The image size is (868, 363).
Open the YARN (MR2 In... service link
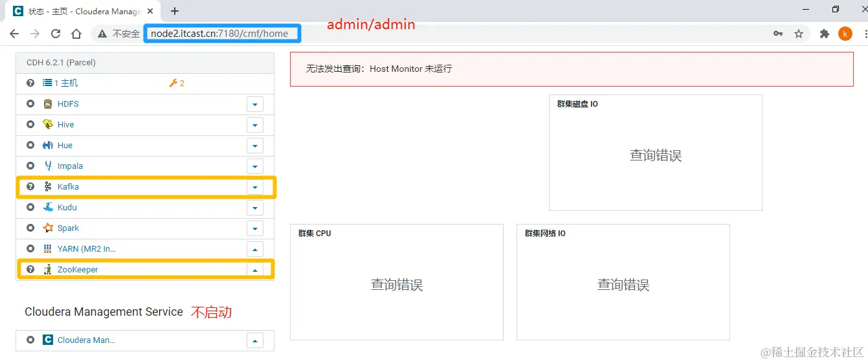[x=87, y=249]
